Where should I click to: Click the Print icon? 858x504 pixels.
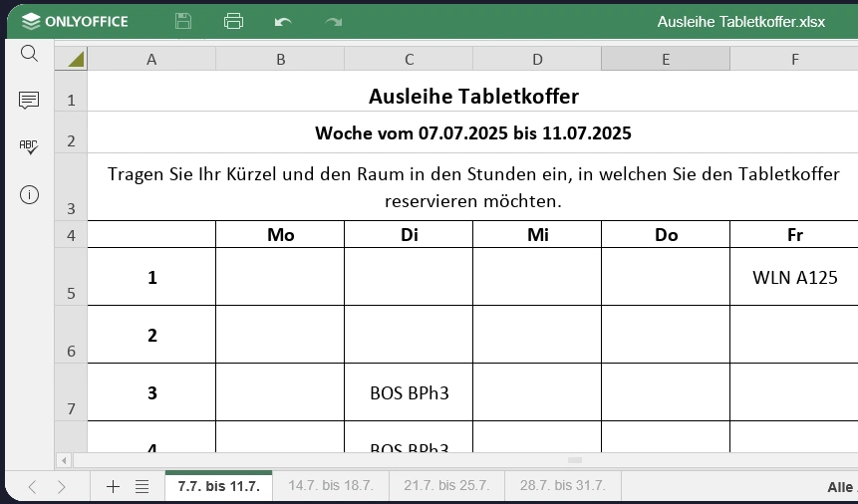click(233, 21)
